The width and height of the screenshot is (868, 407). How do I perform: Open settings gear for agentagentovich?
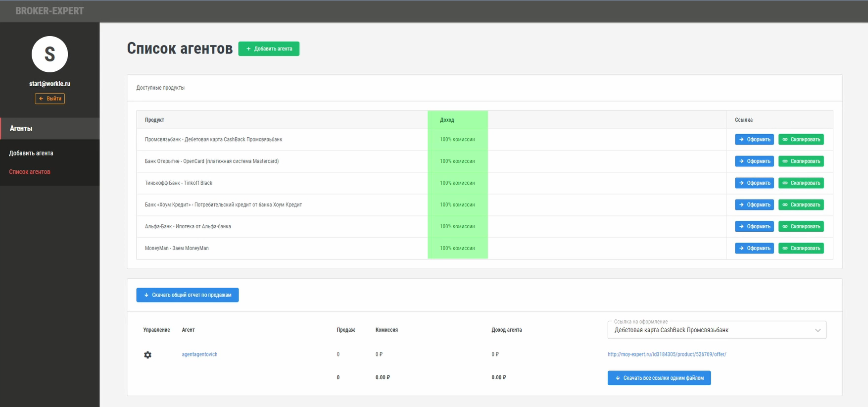[x=147, y=355]
